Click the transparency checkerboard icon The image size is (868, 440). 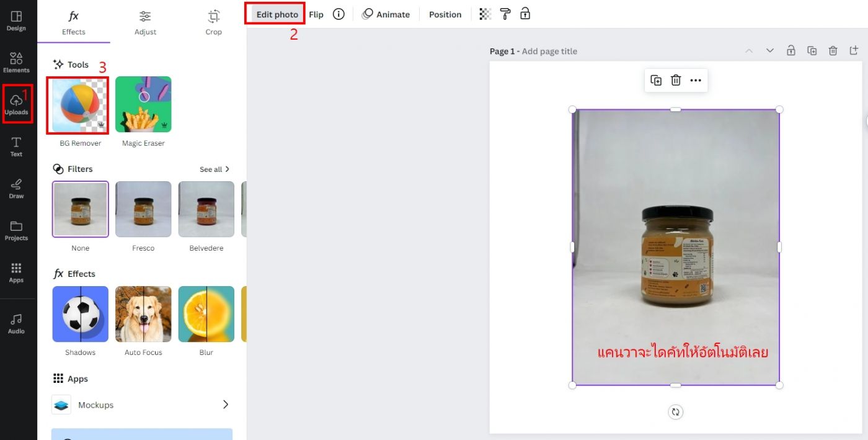485,14
